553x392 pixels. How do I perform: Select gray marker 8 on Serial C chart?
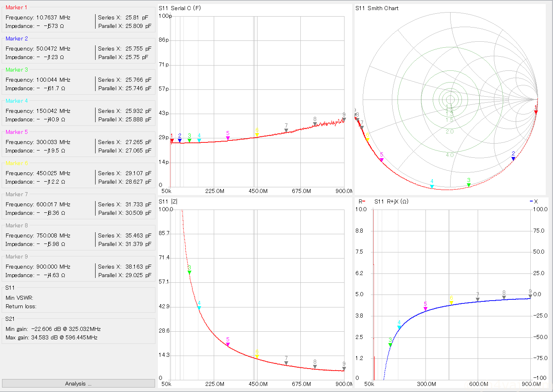click(315, 124)
